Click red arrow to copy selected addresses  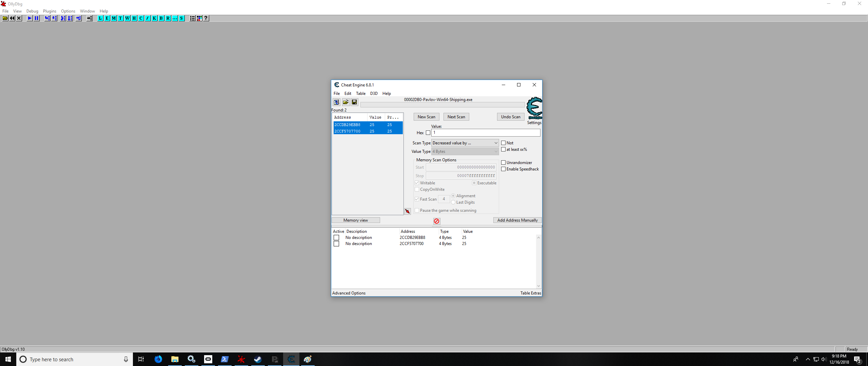(408, 211)
